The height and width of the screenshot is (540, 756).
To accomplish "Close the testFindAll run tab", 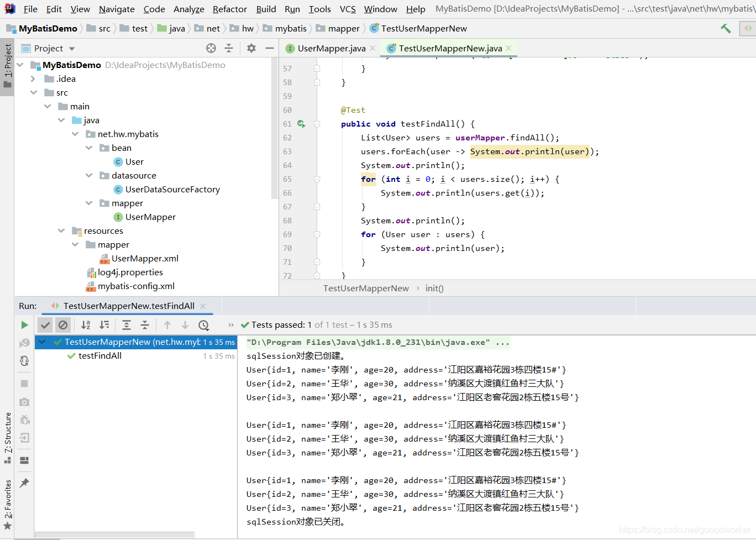I will (x=203, y=306).
